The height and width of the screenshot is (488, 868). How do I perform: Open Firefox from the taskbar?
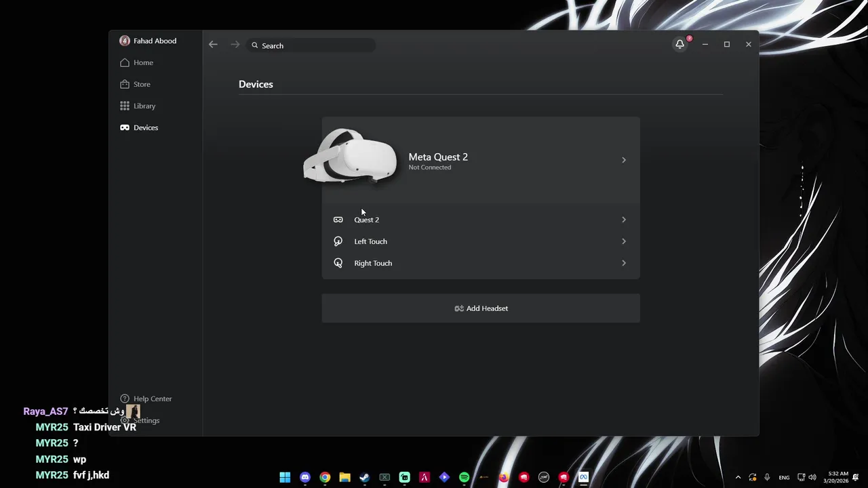click(504, 477)
